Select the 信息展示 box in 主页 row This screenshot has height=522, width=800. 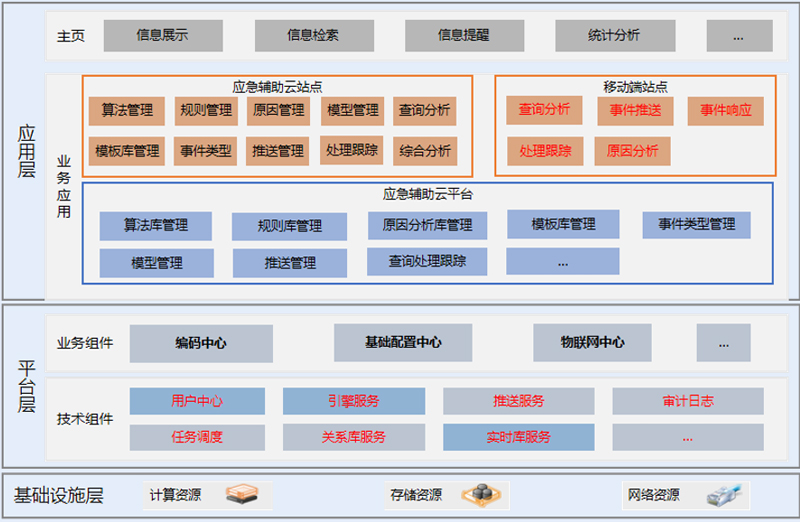pyautogui.click(x=163, y=36)
